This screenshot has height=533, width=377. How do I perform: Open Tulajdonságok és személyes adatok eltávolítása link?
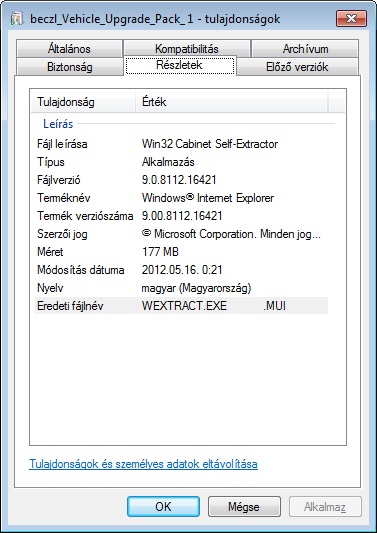click(x=143, y=464)
